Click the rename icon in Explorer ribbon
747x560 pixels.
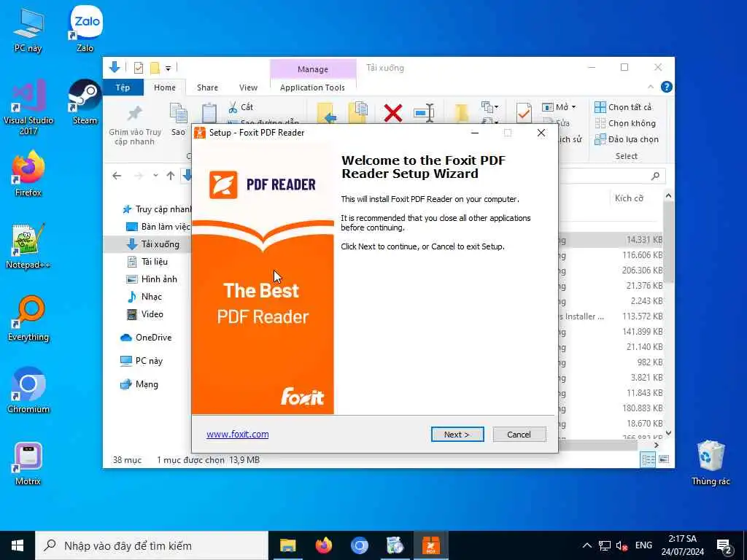point(424,113)
